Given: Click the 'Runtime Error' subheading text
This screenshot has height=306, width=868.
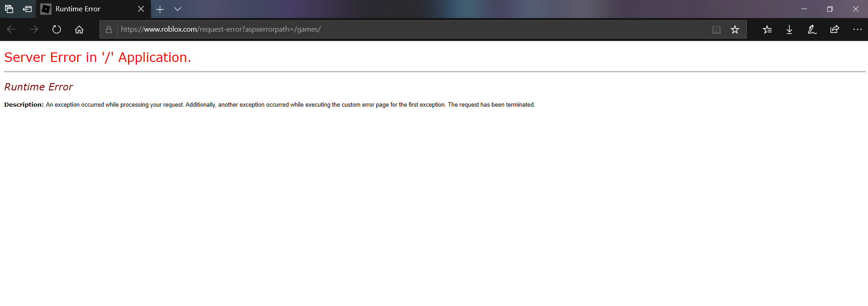Looking at the screenshot, I should (38, 87).
